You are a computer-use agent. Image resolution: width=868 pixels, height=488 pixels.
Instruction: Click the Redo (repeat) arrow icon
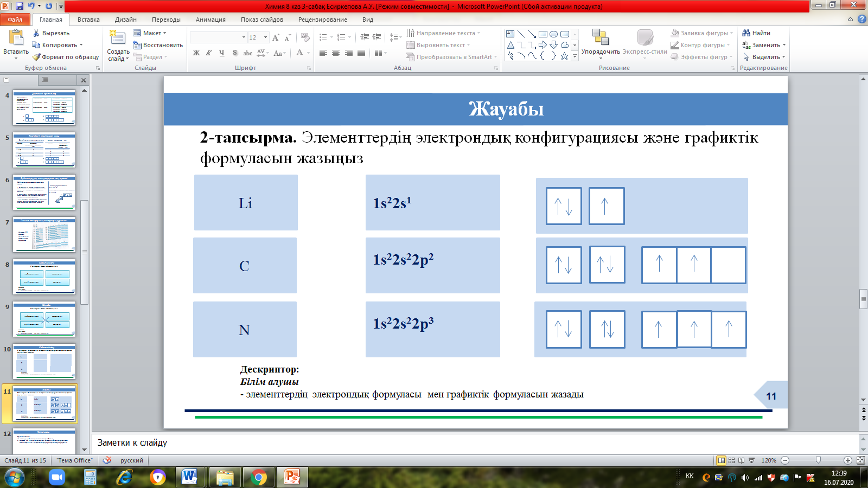tap(49, 6)
